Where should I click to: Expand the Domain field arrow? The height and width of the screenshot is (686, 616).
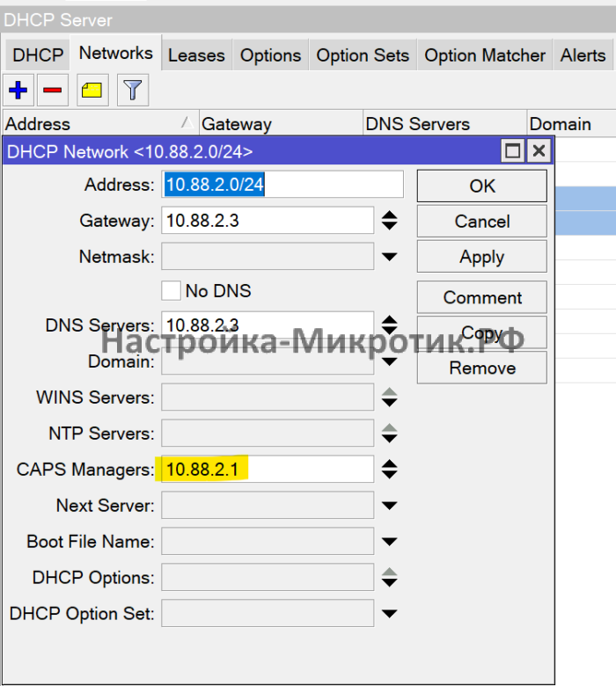click(389, 361)
